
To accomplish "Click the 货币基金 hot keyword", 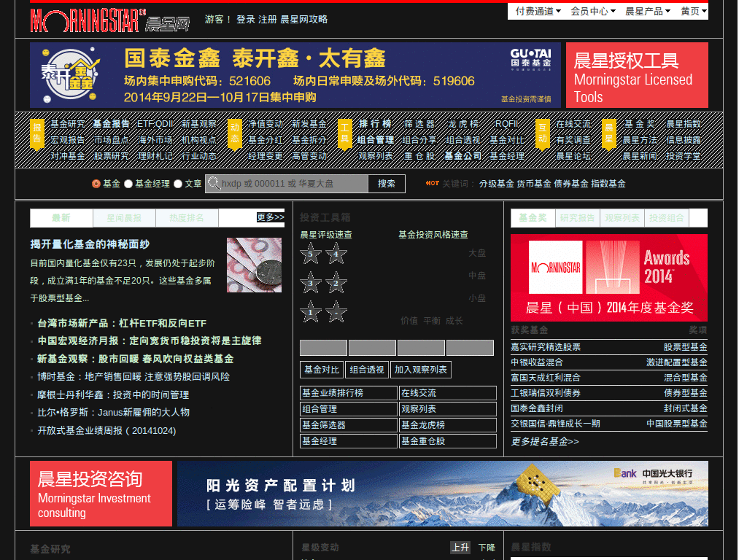I will pyautogui.click(x=534, y=184).
